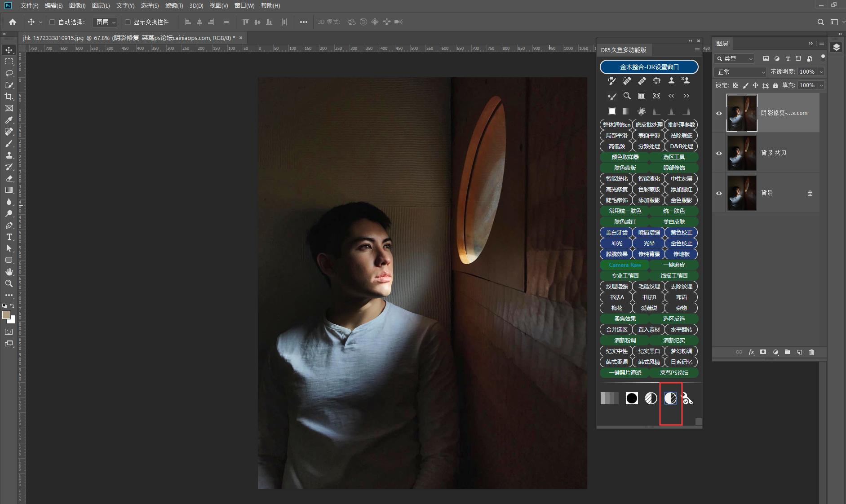Click the foreground color swatch
846x504 pixels.
[x=6, y=315]
